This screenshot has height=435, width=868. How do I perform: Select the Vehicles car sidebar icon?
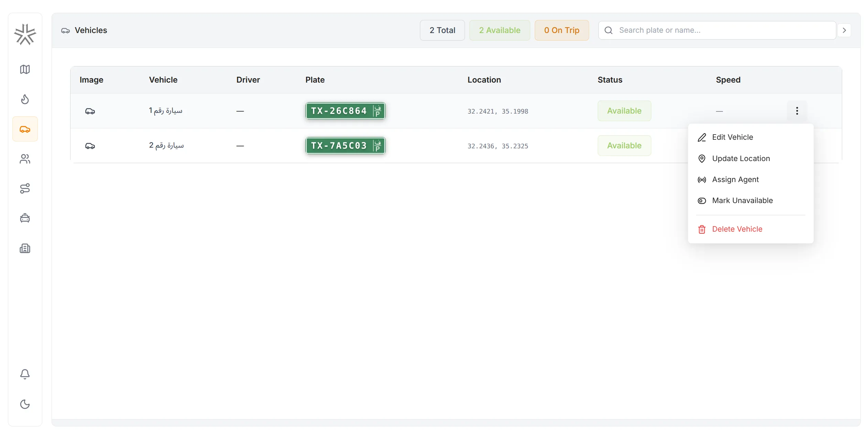tap(25, 129)
